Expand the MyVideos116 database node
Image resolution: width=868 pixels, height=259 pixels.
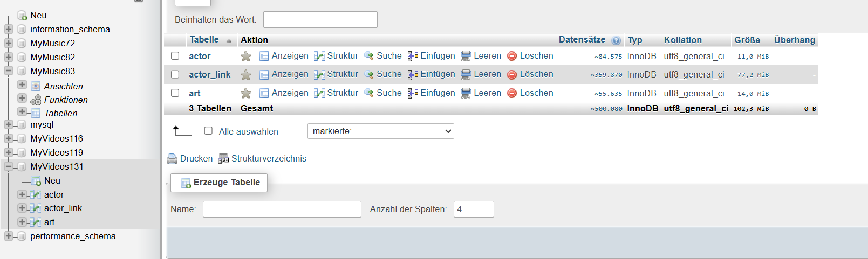tap(9, 138)
